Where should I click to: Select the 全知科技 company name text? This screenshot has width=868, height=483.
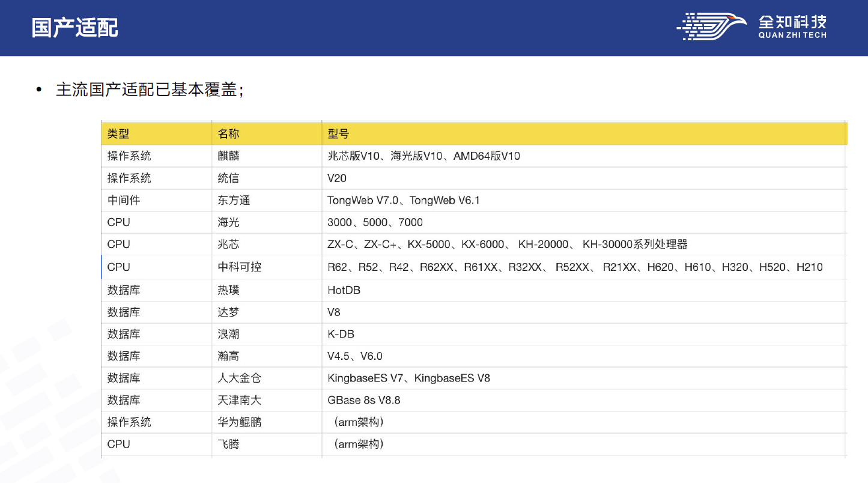tap(792, 22)
